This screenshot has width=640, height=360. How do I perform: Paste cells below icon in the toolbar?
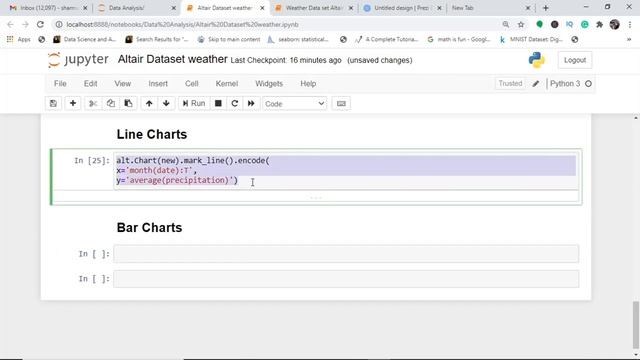tap(128, 104)
